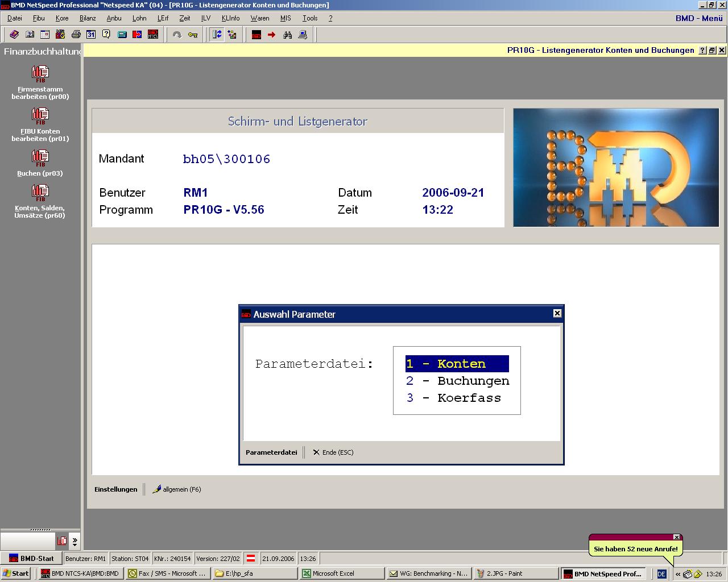Expand the sidebar overflow chevron

(75, 541)
